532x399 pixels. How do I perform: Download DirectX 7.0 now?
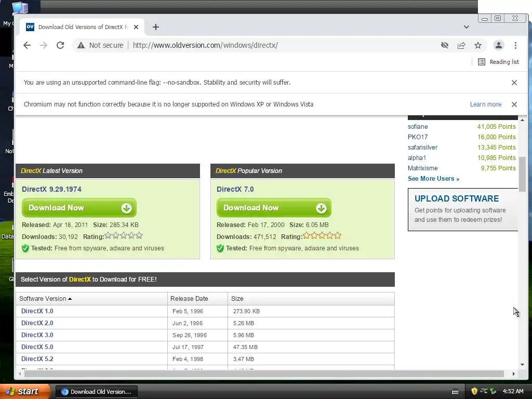point(274,208)
